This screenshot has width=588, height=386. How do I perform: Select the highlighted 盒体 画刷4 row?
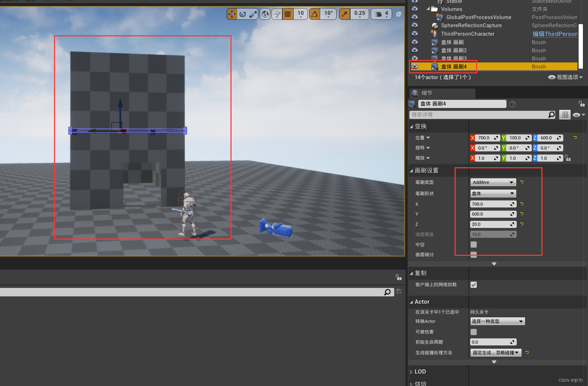click(x=493, y=66)
